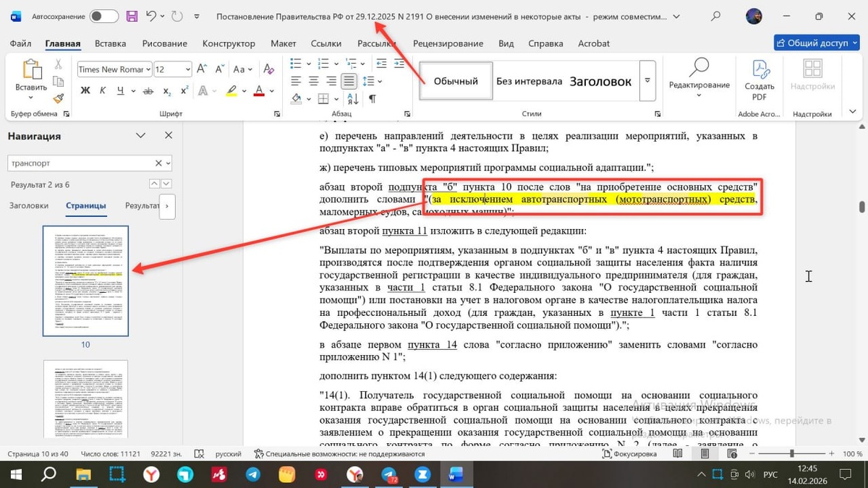Align text left

click(x=296, y=81)
